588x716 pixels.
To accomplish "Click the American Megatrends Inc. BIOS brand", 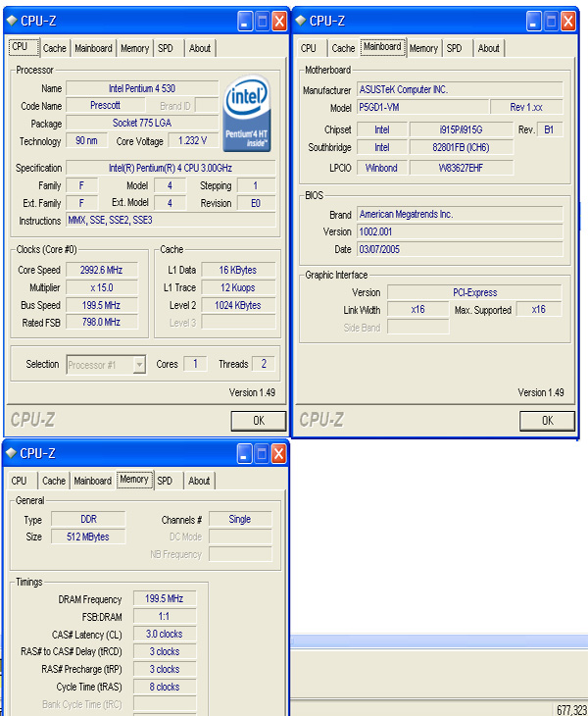I will tap(460, 214).
